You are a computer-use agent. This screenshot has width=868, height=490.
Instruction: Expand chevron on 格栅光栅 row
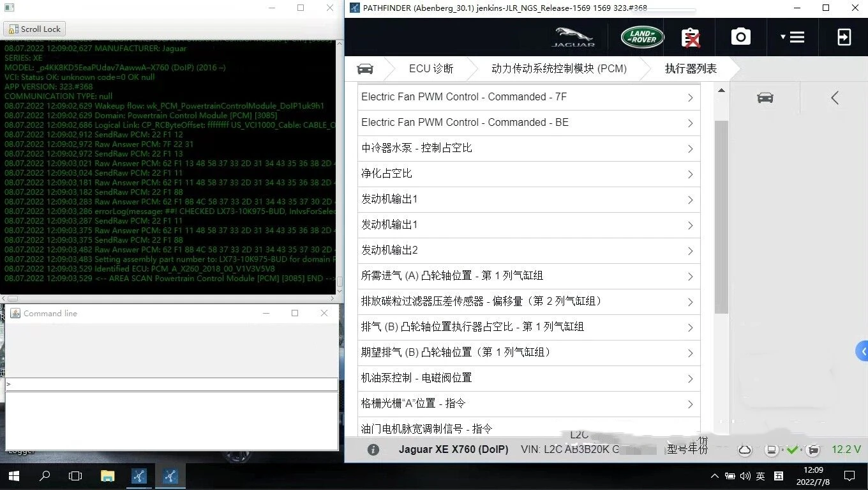click(690, 404)
